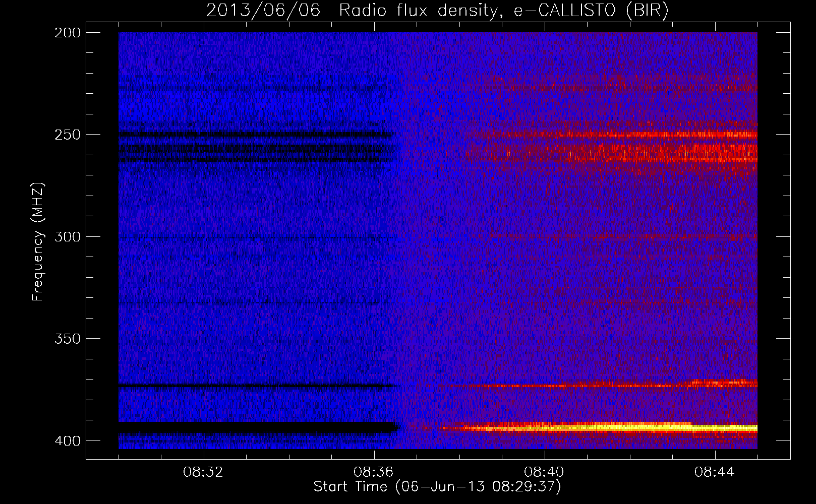Click the 400 MHz frequency axis label
Image resolution: width=816 pixels, height=504 pixels.
pos(67,440)
